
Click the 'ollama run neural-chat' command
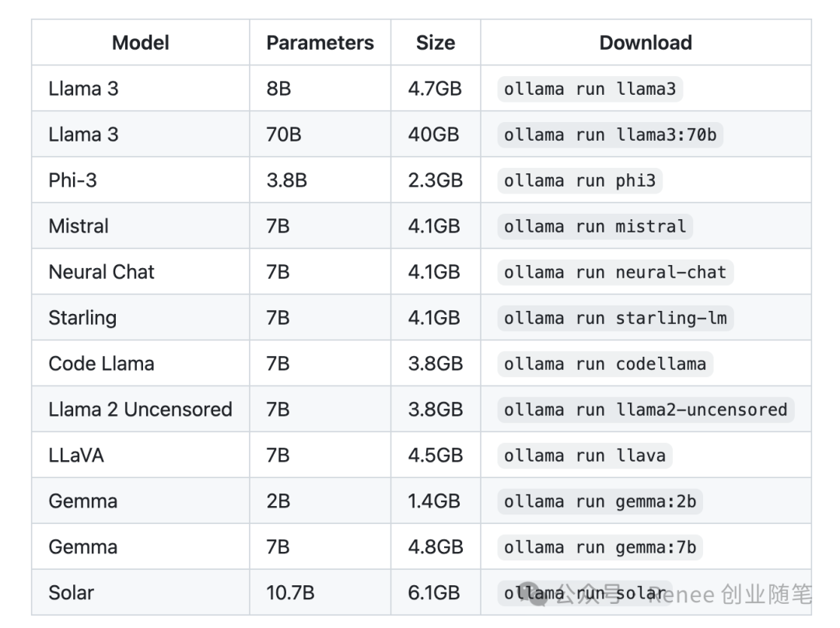[615, 272]
